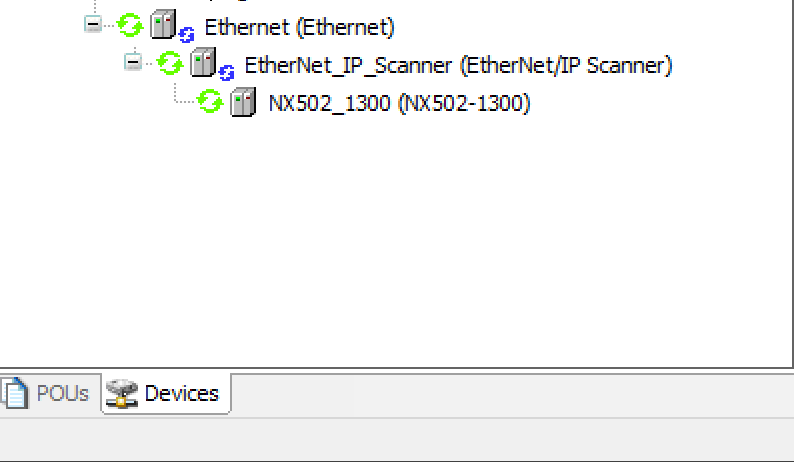Click the green status icon beside NX502_1300
Screen dimensions: 794x462
pos(209,101)
